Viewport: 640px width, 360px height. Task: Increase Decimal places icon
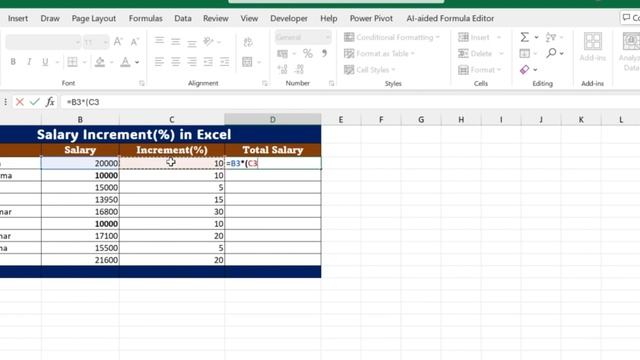282,69
